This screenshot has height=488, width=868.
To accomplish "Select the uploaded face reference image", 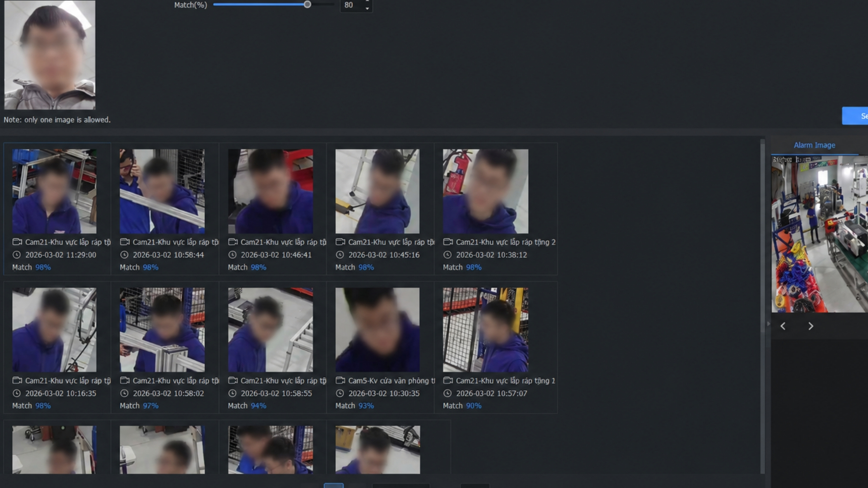I will pyautogui.click(x=50, y=55).
